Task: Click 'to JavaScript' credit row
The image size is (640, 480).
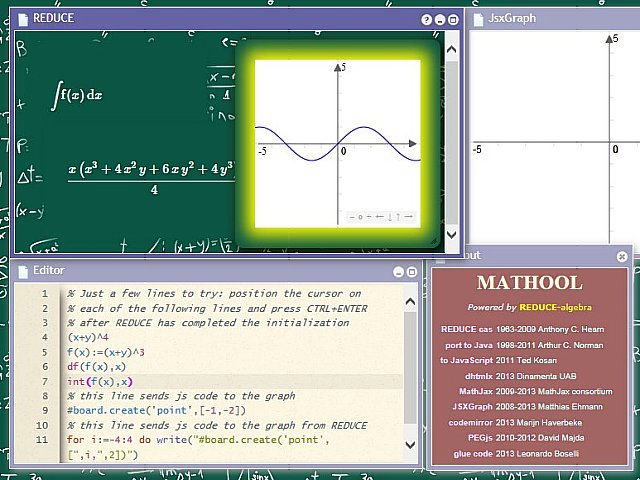Action: (498, 360)
